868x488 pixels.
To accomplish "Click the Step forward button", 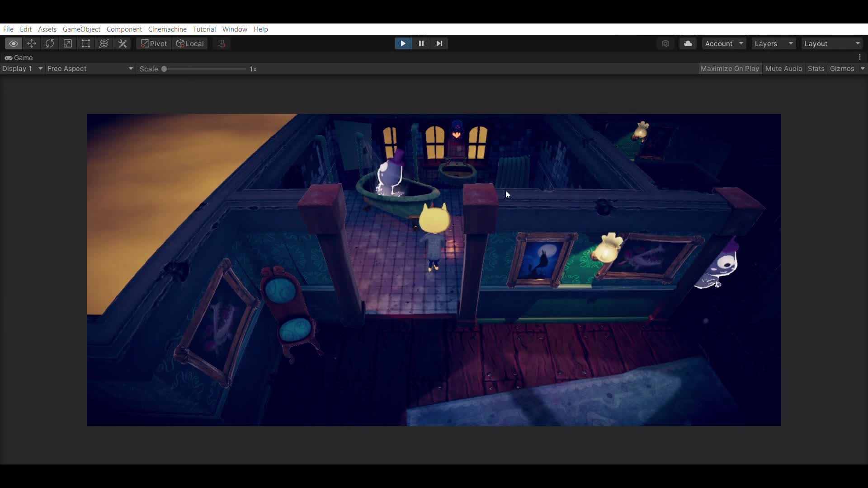I will click(x=439, y=43).
